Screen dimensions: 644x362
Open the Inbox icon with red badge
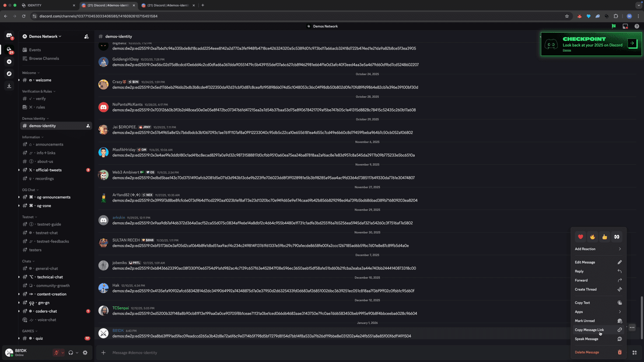[625, 26]
